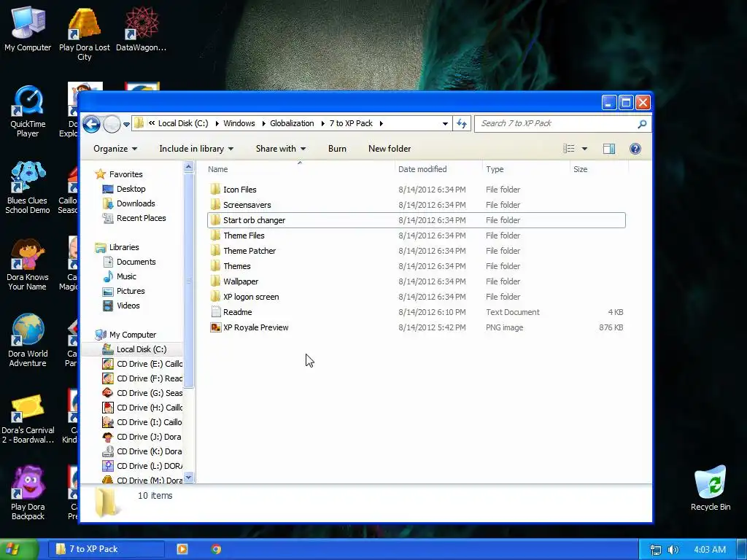Open Blues Clues School Demo shortcut
747x560 pixels.
click(28, 188)
